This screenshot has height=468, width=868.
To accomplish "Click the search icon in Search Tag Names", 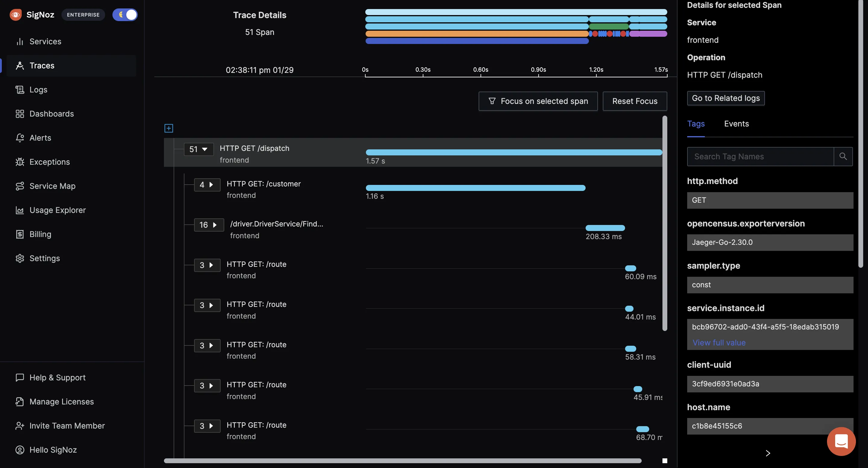I will pos(843,156).
